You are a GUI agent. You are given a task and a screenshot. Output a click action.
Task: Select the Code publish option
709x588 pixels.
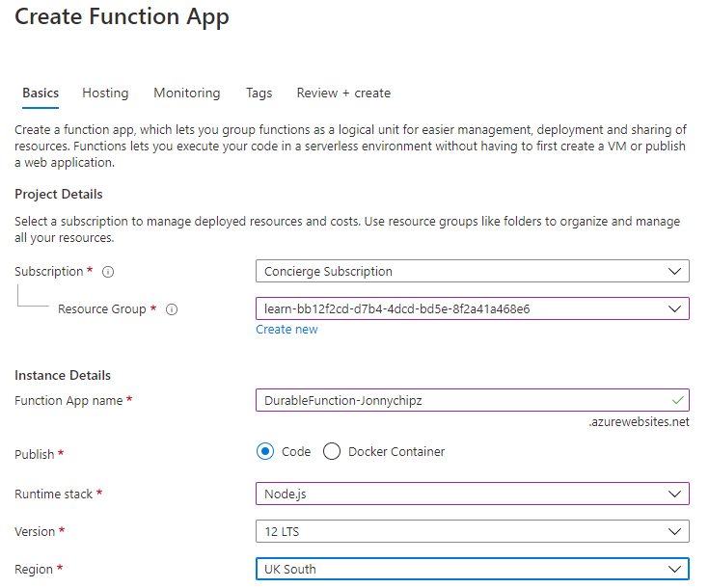pyautogui.click(x=264, y=451)
